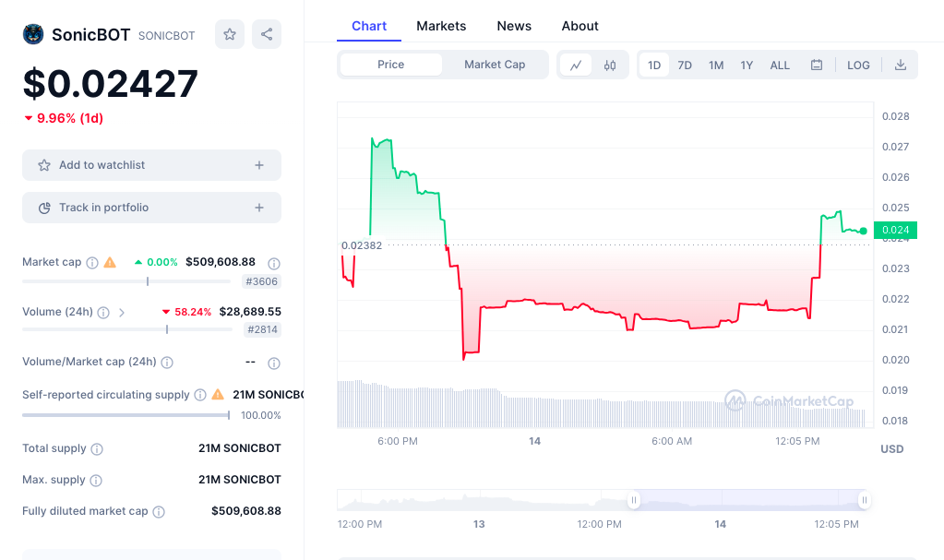This screenshot has height=560, width=944.
Task: Toggle LOG scale on the chart
Action: pos(858,65)
